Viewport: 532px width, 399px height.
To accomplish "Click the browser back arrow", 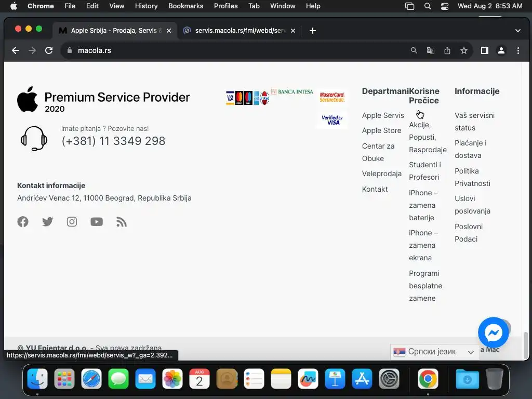I will pyautogui.click(x=16, y=50).
